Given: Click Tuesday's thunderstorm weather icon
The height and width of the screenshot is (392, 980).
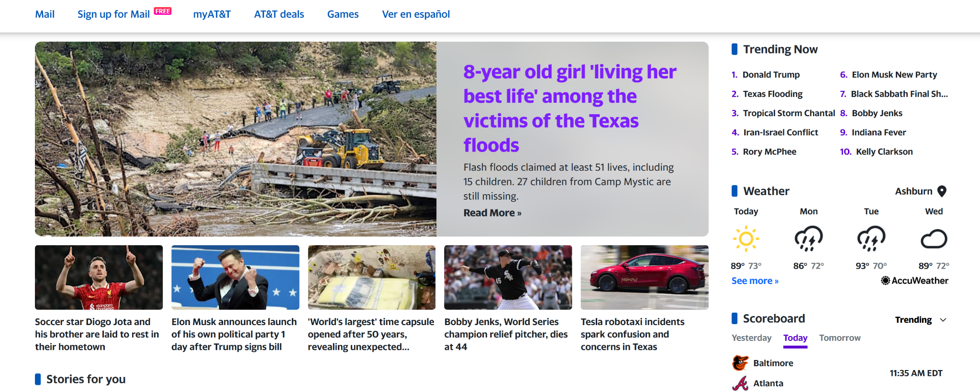Looking at the screenshot, I should pos(871,239).
